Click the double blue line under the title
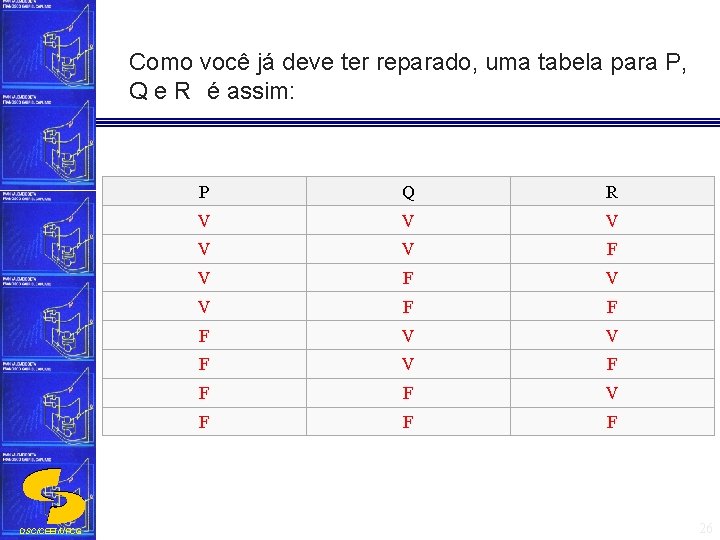 [410, 123]
